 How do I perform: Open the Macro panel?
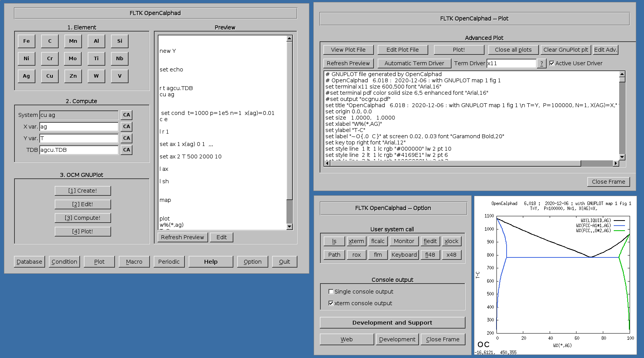(x=134, y=262)
